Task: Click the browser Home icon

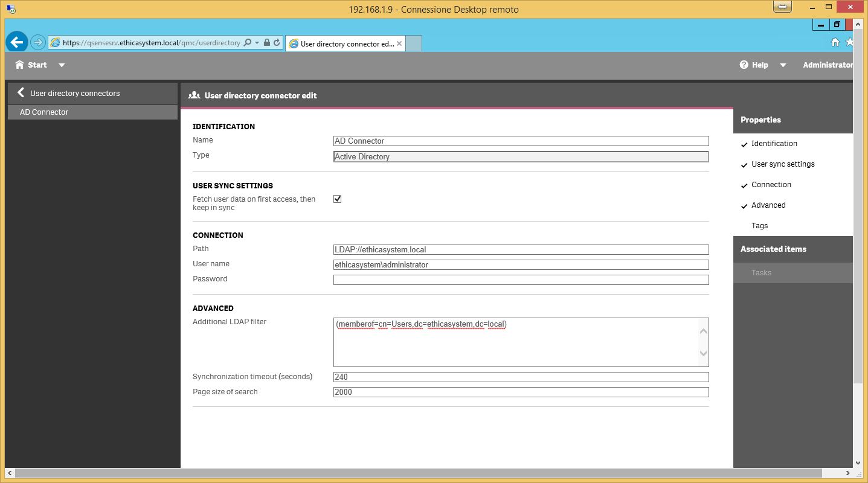Action: coord(835,42)
